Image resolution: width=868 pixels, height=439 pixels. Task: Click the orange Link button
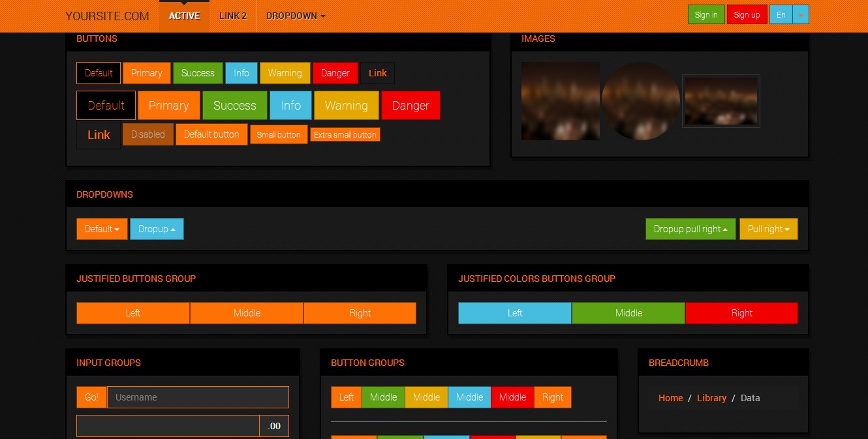click(x=99, y=135)
